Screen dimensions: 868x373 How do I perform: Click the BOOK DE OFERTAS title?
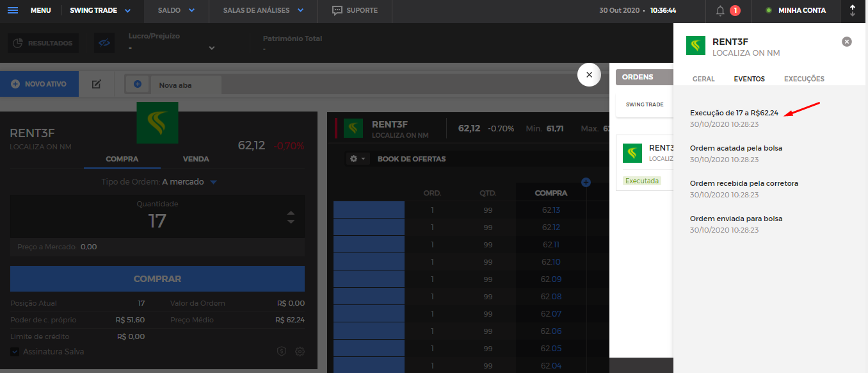click(412, 159)
